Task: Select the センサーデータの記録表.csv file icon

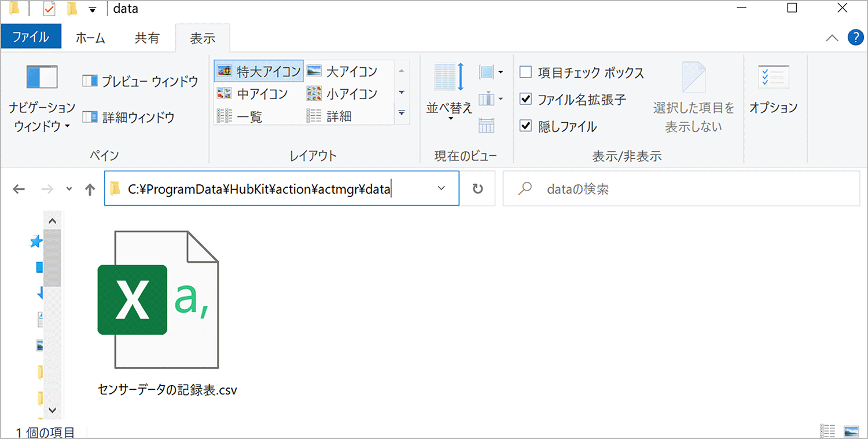Action: tap(157, 299)
